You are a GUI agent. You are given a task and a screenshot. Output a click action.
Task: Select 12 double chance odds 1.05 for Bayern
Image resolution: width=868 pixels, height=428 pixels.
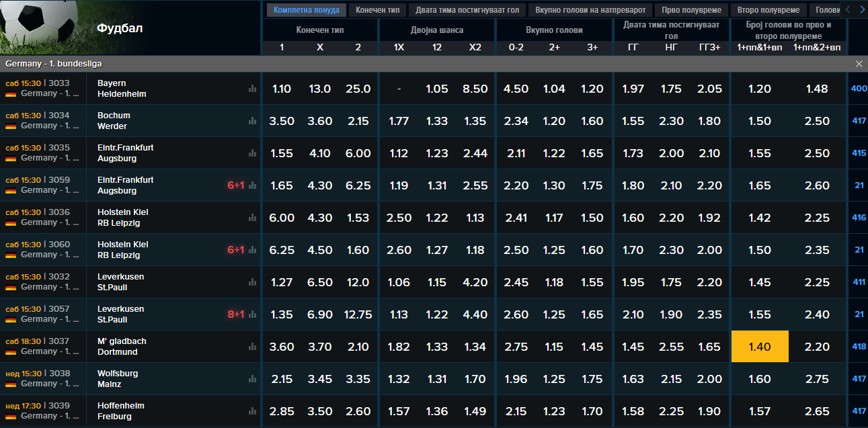tap(437, 89)
